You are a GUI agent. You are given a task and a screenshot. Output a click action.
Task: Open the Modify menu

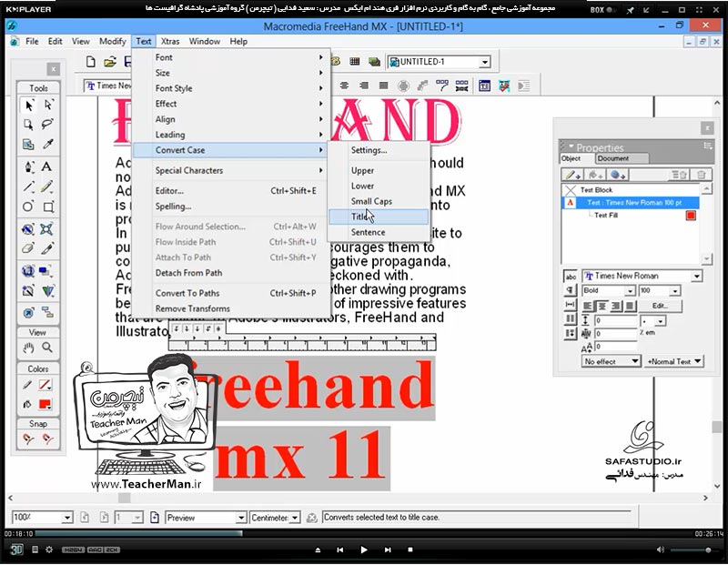(112, 41)
